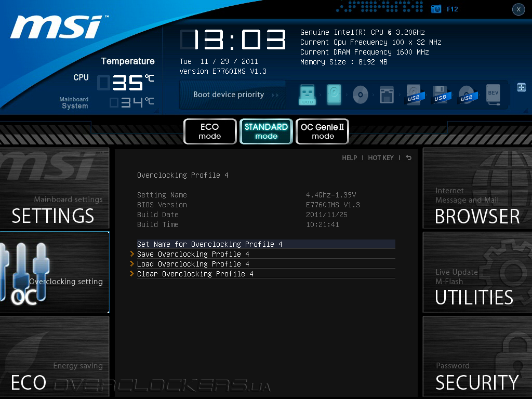Image resolution: width=532 pixels, height=399 pixels.
Task: Click the 4.4Ghz-1.39V setting name value
Action: [331, 195]
